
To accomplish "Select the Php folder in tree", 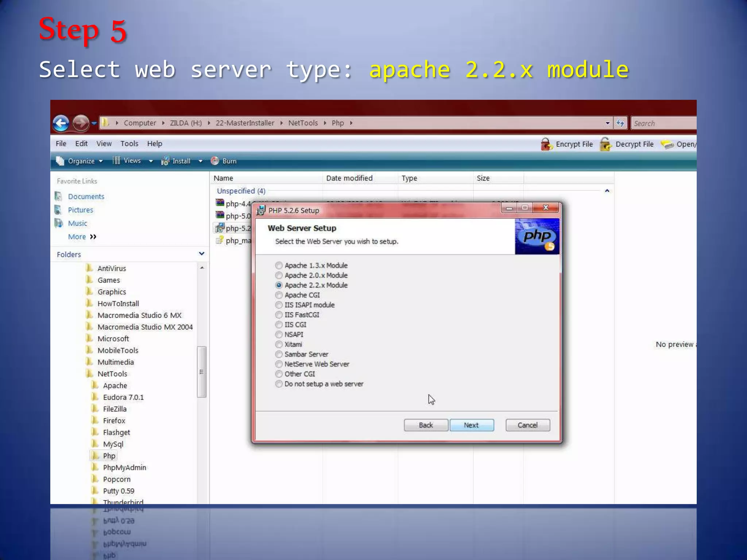I will coord(109,456).
